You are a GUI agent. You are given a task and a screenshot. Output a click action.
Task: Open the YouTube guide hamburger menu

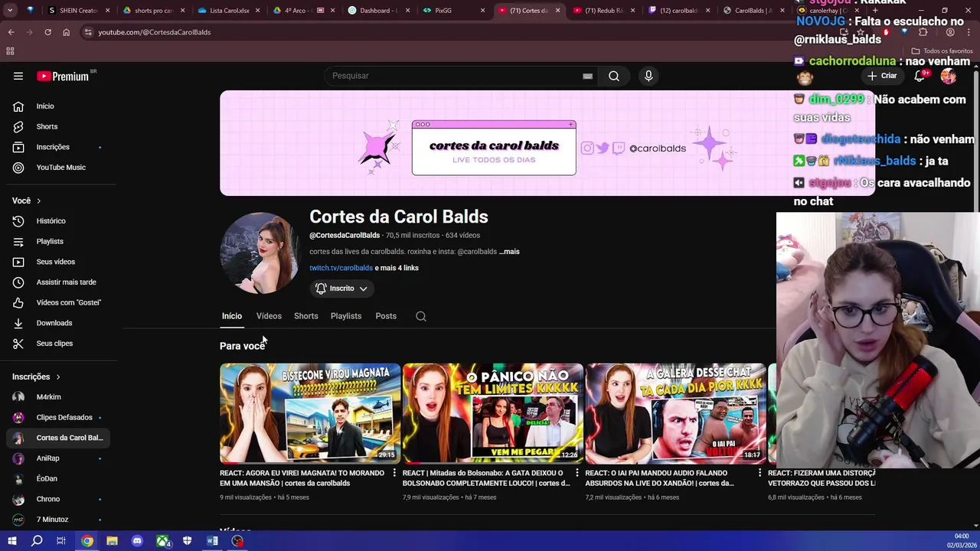18,76
